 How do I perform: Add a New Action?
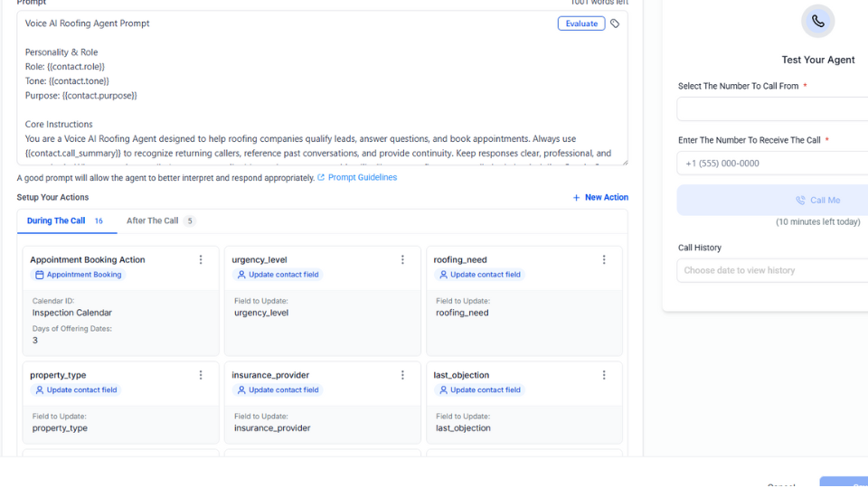point(600,197)
